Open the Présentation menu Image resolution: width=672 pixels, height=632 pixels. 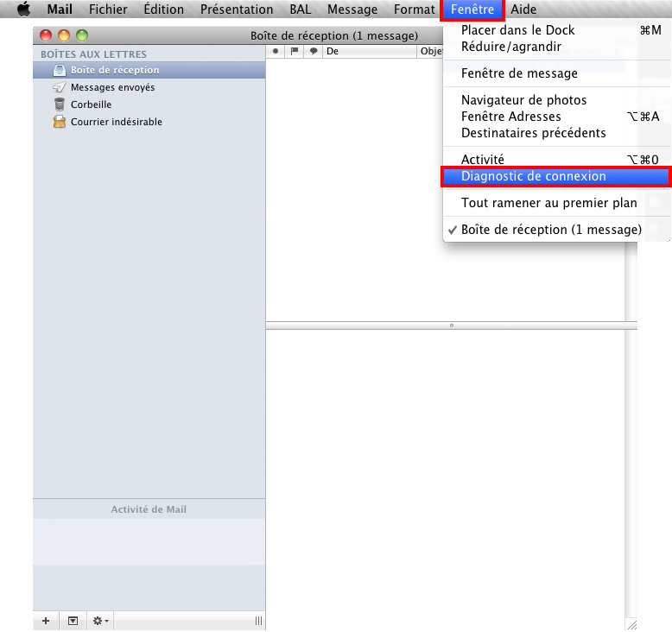coord(237,9)
